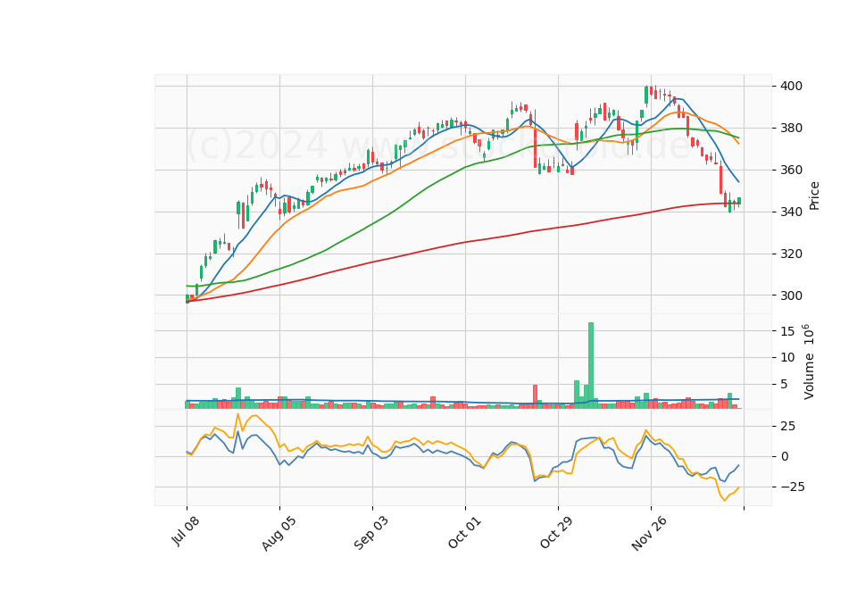Click the 'Sep 03' date label
This screenshot has width=857, height=616.
(x=371, y=533)
